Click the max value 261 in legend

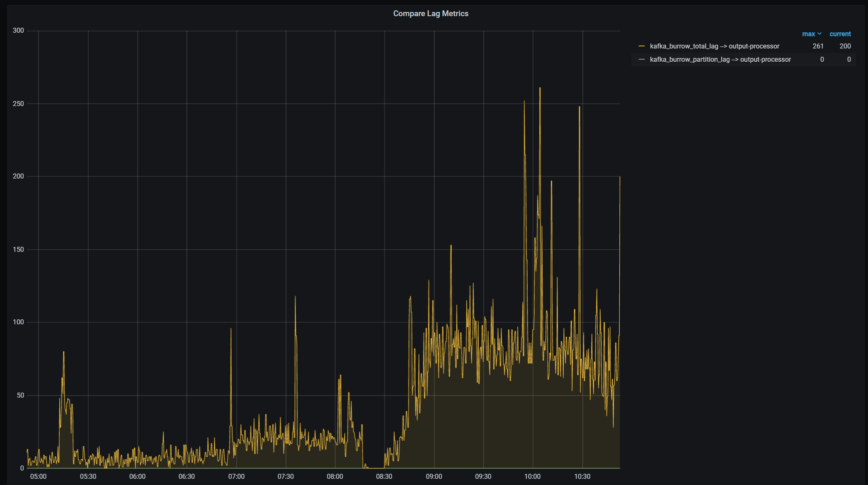point(818,46)
